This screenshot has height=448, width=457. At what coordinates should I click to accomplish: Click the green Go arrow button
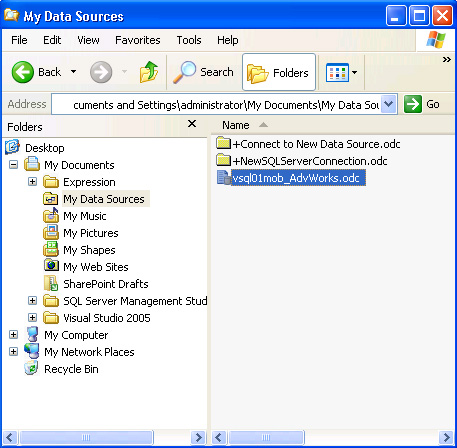[413, 104]
